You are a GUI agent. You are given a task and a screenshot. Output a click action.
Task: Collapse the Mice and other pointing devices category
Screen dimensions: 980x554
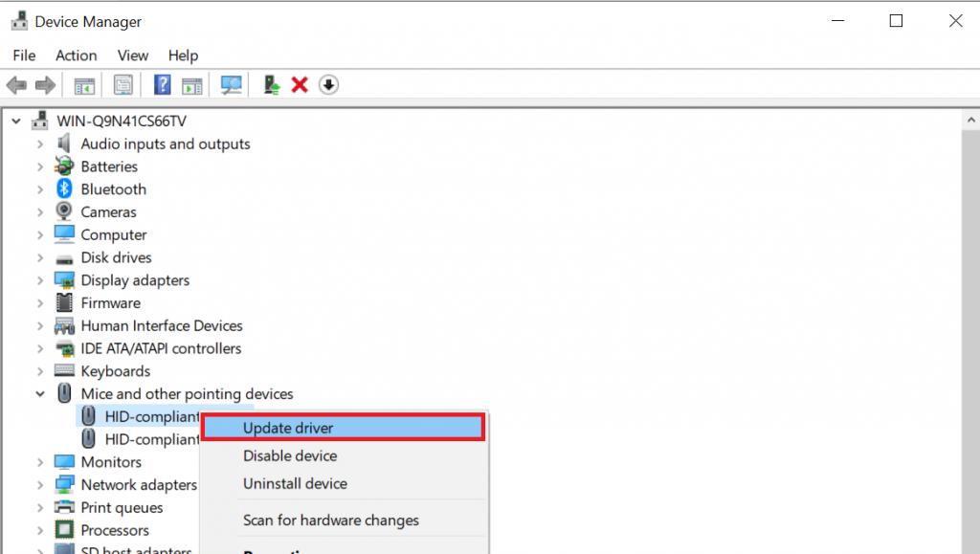[x=39, y=393]
